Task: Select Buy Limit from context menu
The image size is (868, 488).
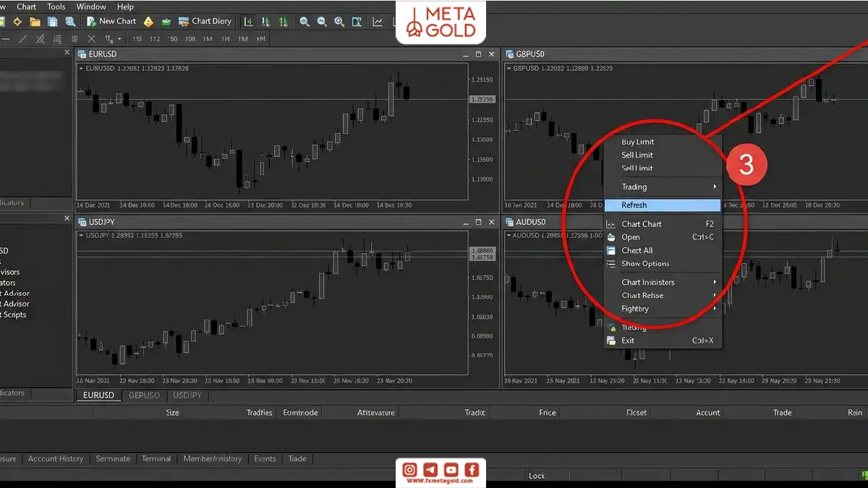Action: pyautogui.click(x=637, y=142)
